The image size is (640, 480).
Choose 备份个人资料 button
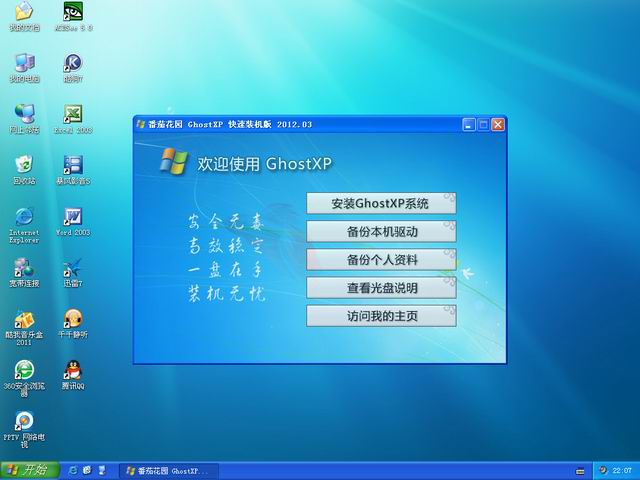tap(381, 260)
